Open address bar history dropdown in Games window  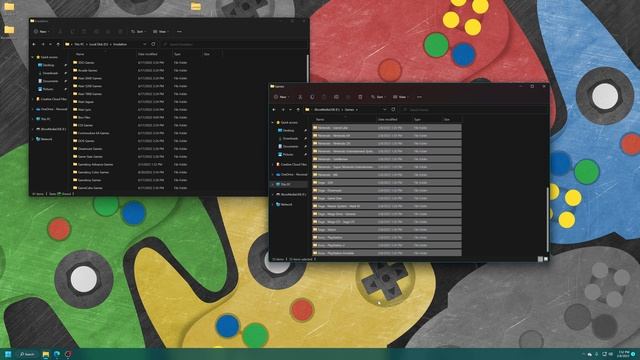coord(384,109)
